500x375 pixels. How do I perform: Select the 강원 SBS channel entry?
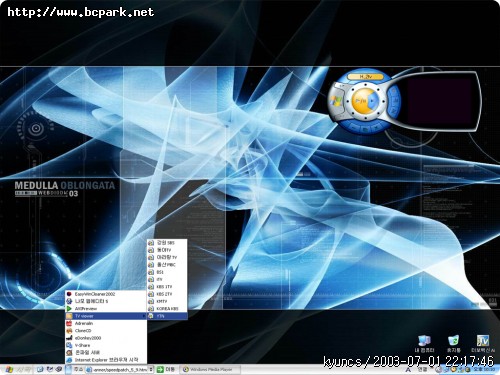(167, 243)
